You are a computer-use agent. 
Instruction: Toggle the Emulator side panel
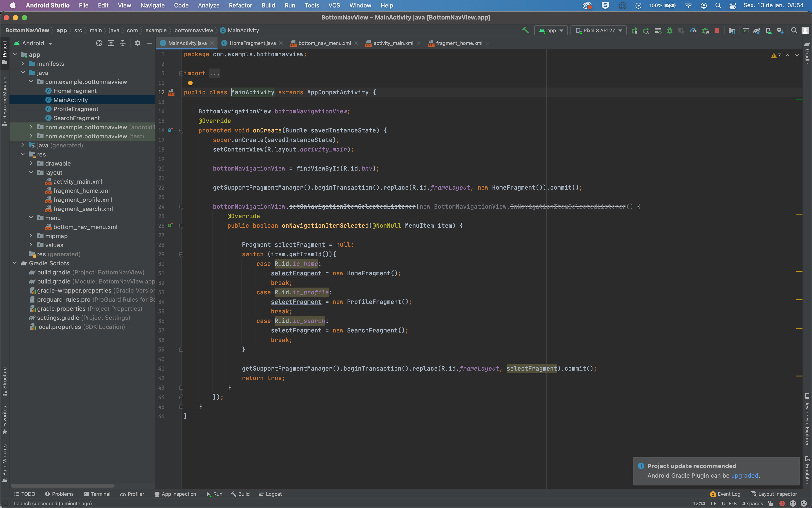pos(807,470)
